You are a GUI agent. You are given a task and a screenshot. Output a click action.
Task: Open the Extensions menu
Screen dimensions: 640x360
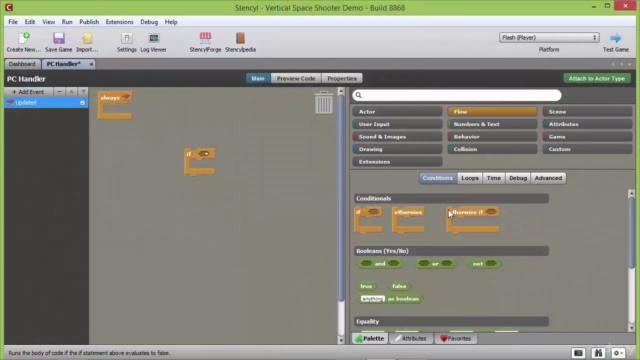119,22
